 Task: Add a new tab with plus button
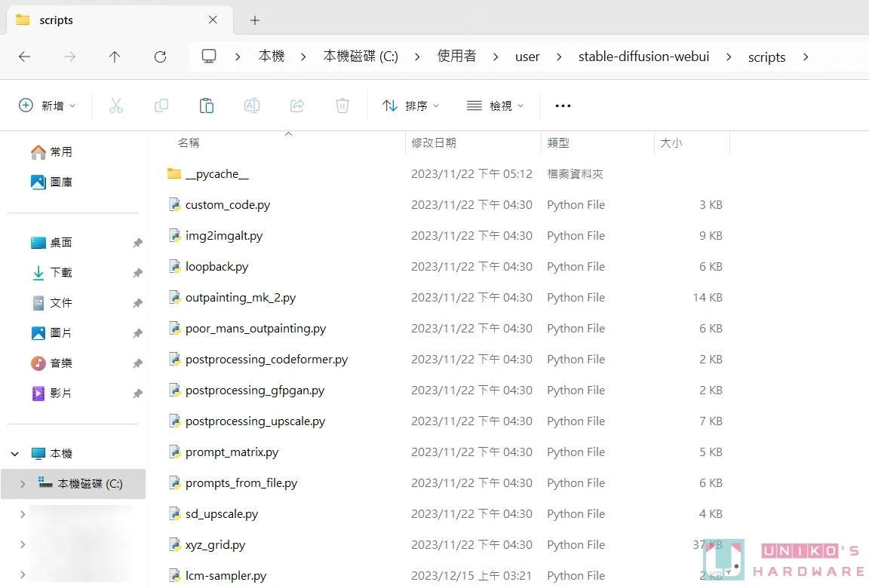pyautogui.click(x=255, y=20)
